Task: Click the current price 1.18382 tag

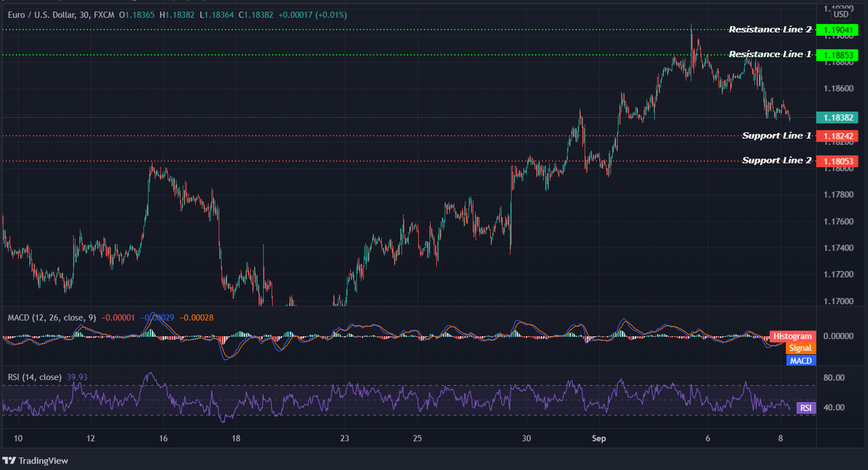Action: (837, 117)
